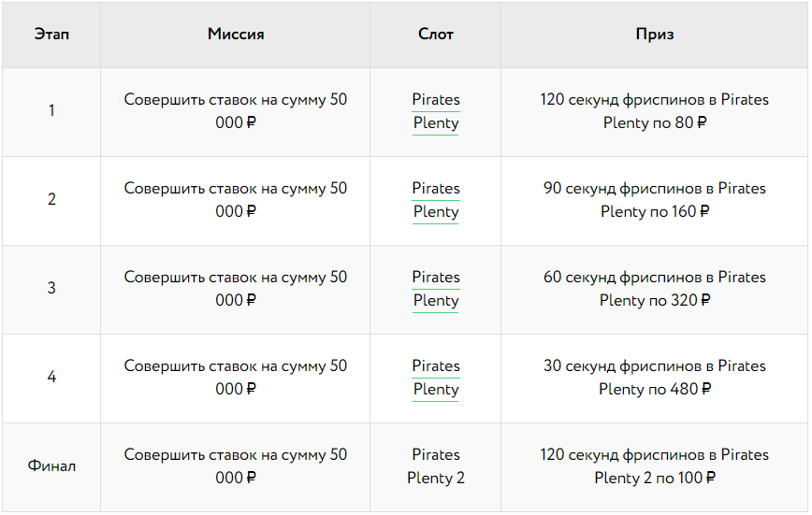The image size is (812, 515).
Task: Select the Финал stage cell
Action: 51,466
